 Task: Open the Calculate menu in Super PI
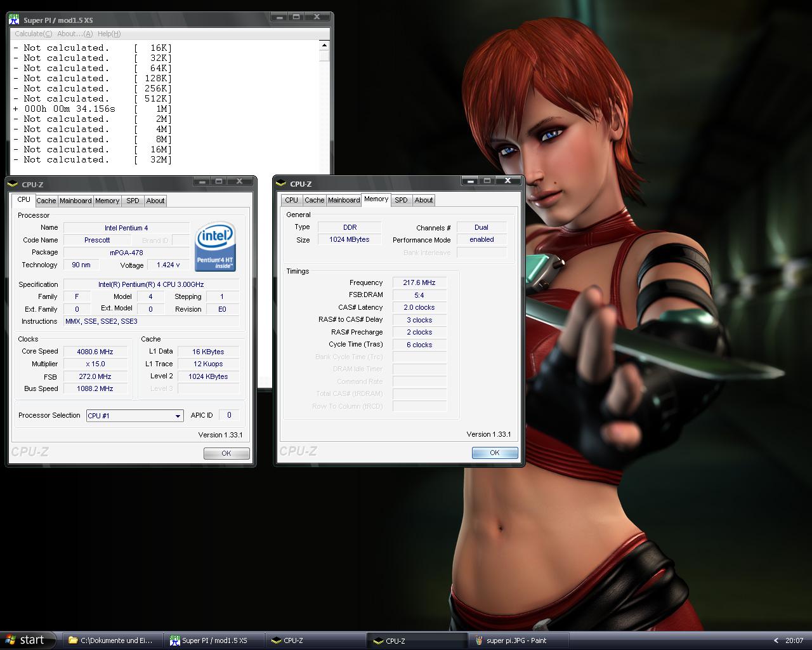[33, 34]
